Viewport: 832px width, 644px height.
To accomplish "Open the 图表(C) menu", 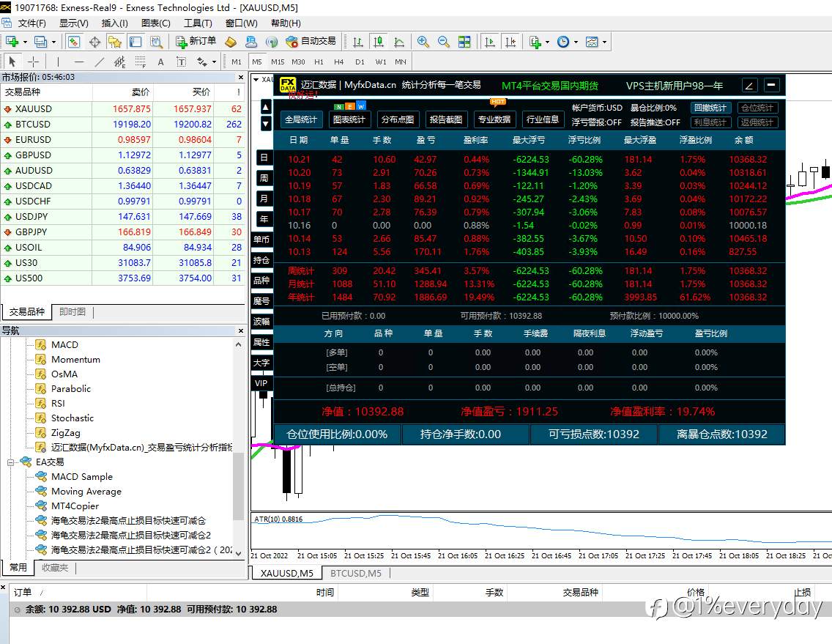I will [156, 23].
